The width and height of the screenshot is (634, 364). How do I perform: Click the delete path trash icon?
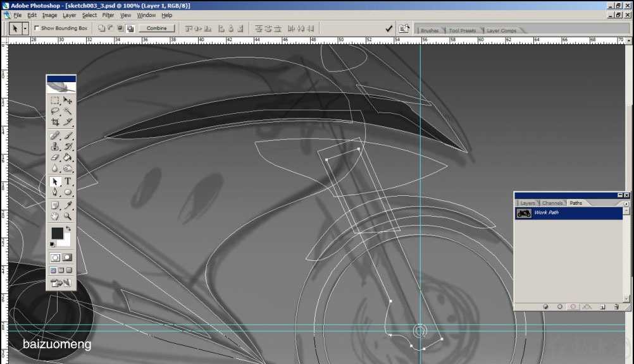616,306
